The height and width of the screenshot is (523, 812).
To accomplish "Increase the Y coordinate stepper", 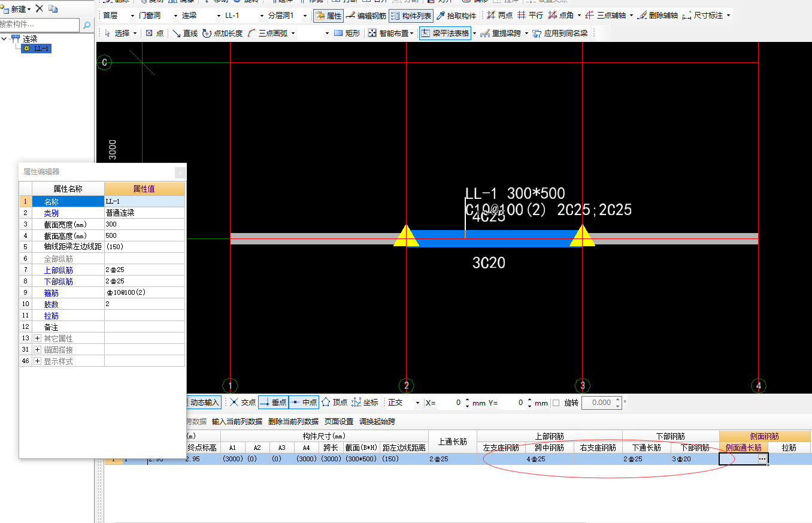I will click(x=530, y=400).
